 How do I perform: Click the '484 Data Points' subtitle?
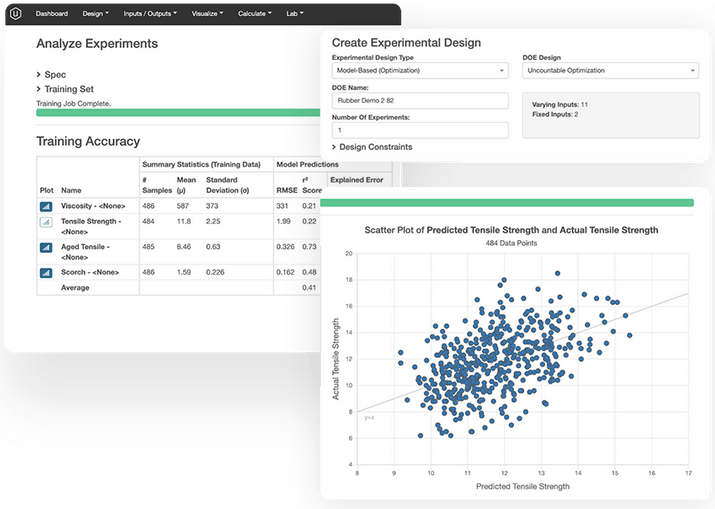511,243
